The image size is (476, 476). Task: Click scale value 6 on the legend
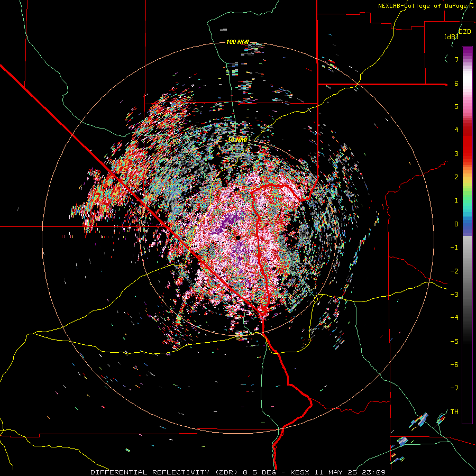(456, 83)
